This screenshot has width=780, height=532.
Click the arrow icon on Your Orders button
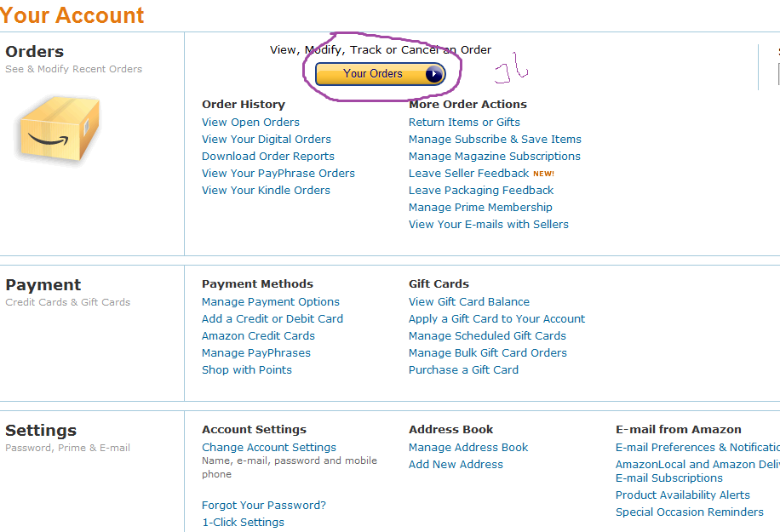pyautogui.click(x=434, y=74)
